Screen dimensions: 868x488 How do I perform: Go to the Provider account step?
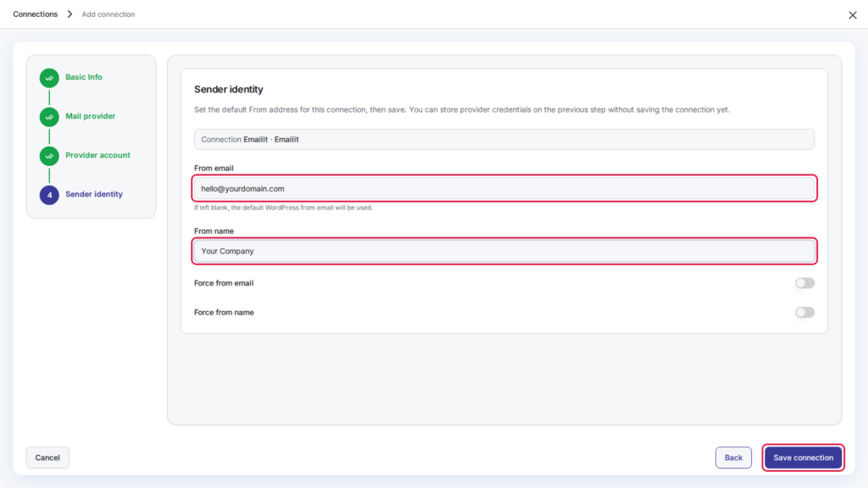pyautogui.click(x=98, y=155)
